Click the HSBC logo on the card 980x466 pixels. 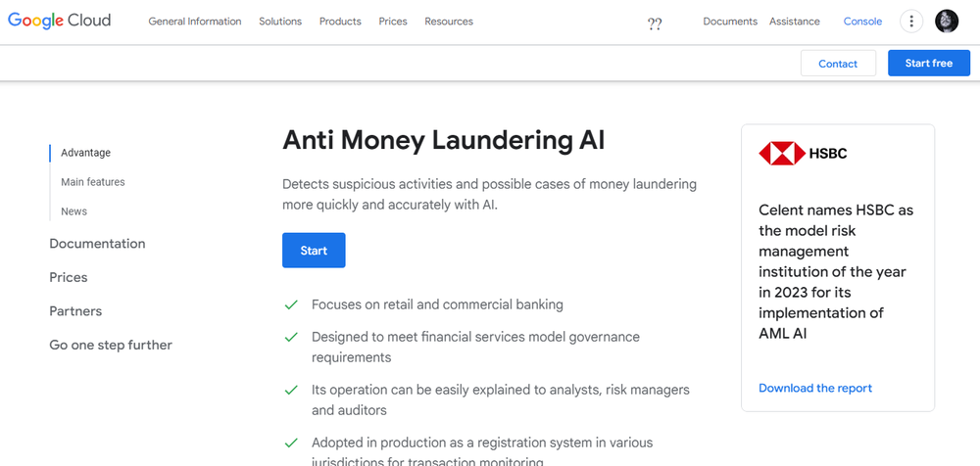[804, 153]
